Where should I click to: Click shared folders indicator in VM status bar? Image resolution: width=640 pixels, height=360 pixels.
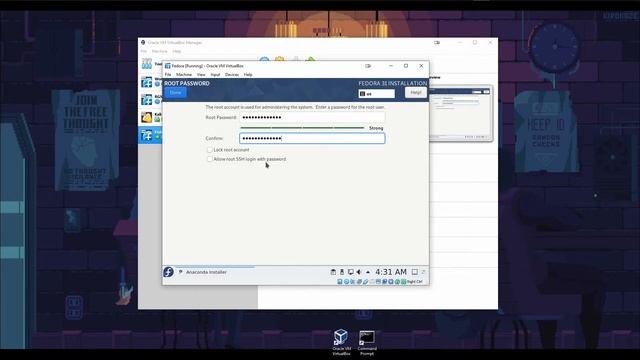coord(372,282)
